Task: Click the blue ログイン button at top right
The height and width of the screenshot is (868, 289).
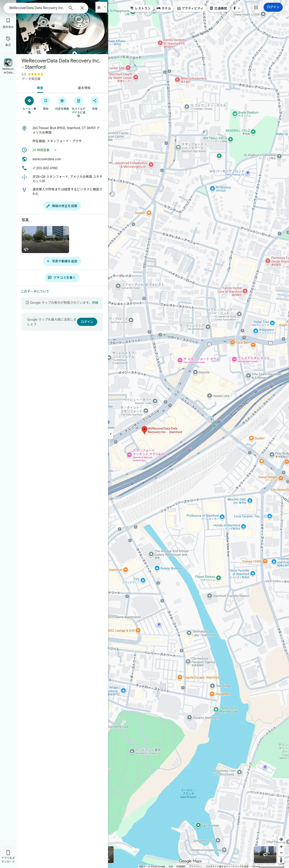Action: click(273, 7)
